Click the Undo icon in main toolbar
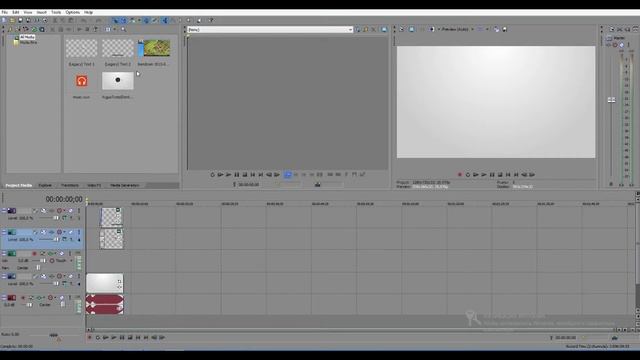This screenshot has width=640, height=360. [83, 20]
